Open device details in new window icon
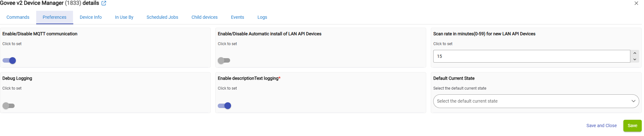 [x=104, y=3]
